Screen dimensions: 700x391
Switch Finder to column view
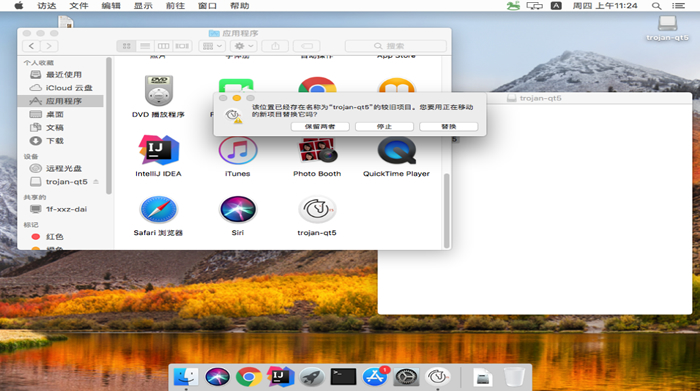tap(163, 46)
